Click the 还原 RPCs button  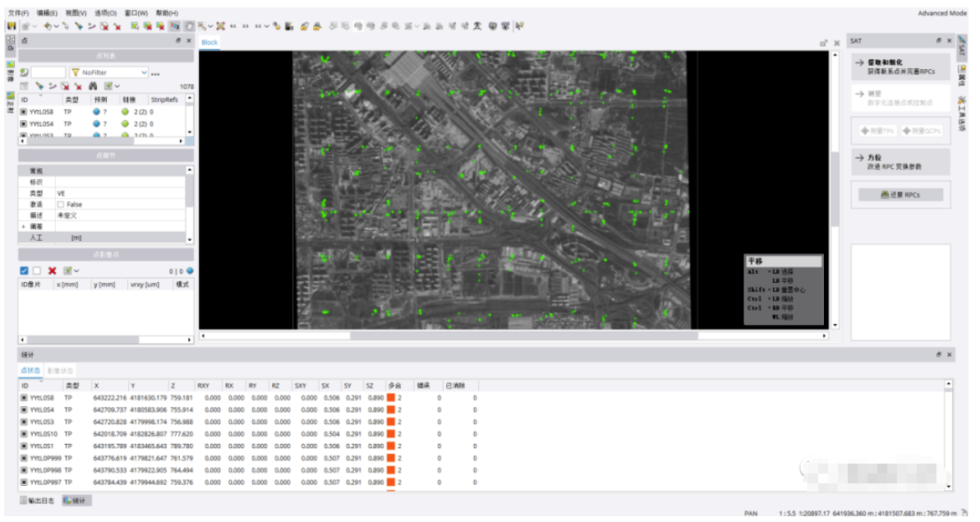899,195
